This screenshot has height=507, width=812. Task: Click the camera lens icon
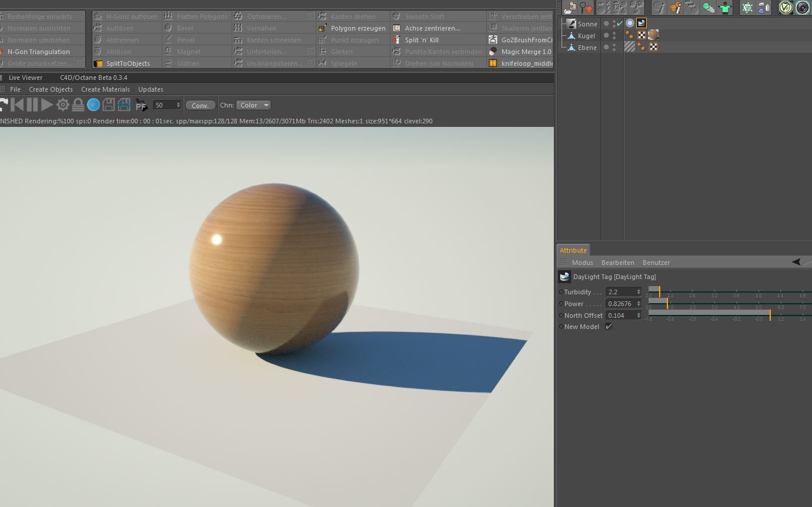803,8
